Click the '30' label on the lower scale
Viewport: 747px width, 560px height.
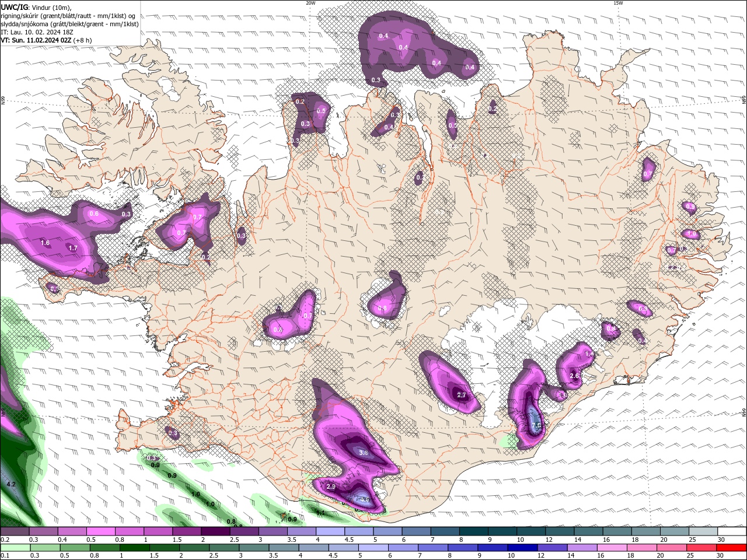721,556
